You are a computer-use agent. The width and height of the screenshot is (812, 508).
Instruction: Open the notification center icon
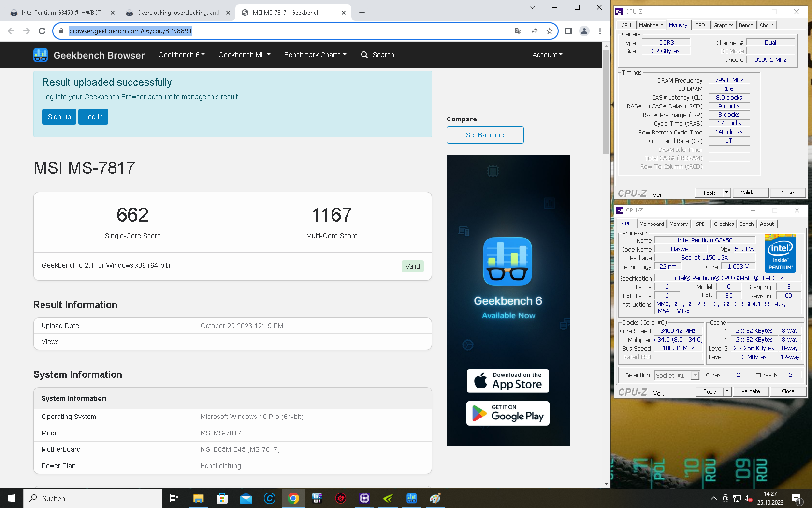point(797,498)
